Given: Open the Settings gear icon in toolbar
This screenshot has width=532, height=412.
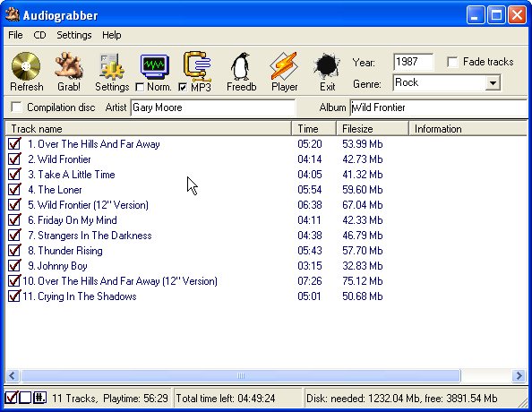Looking at the screenshot, I should coord(112,66).
